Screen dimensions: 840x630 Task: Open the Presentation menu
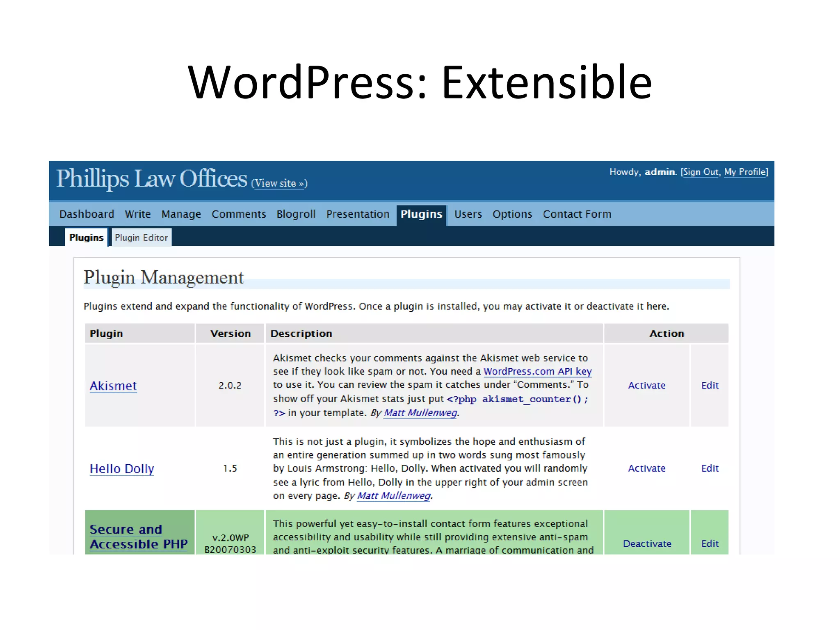click(x=358, y=214)
